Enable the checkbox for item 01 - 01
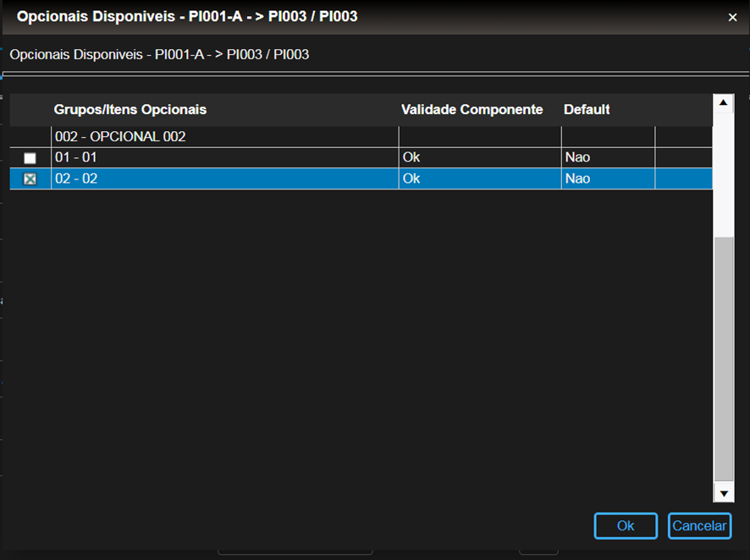 30,158
